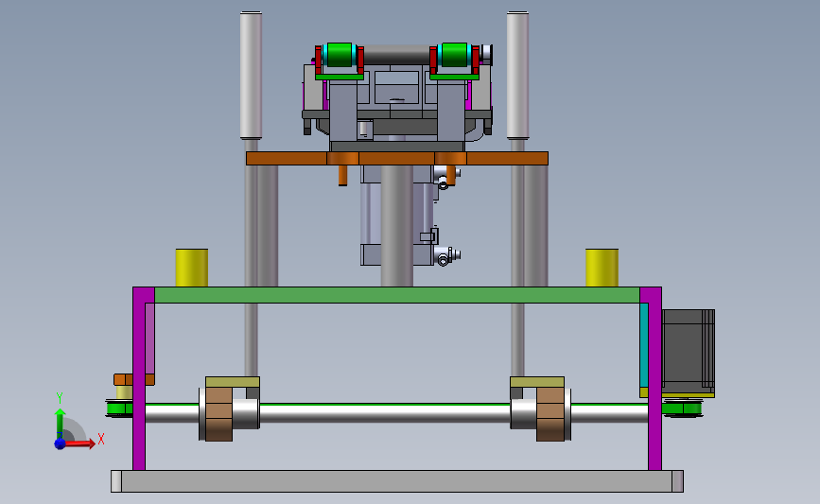This screenshot has height=504, width=820.
Task: Click the green Y axis arrow of triad
Action: coord(60,424)
